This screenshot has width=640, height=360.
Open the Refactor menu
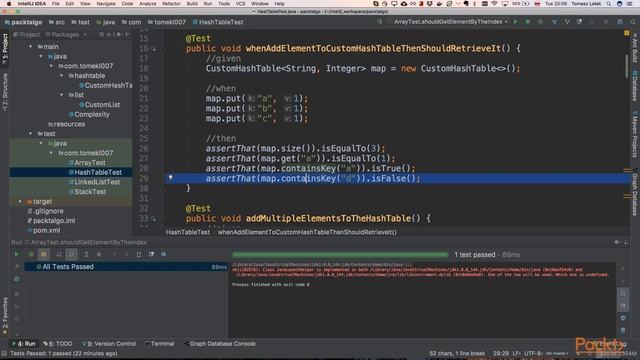pos(171,4)
